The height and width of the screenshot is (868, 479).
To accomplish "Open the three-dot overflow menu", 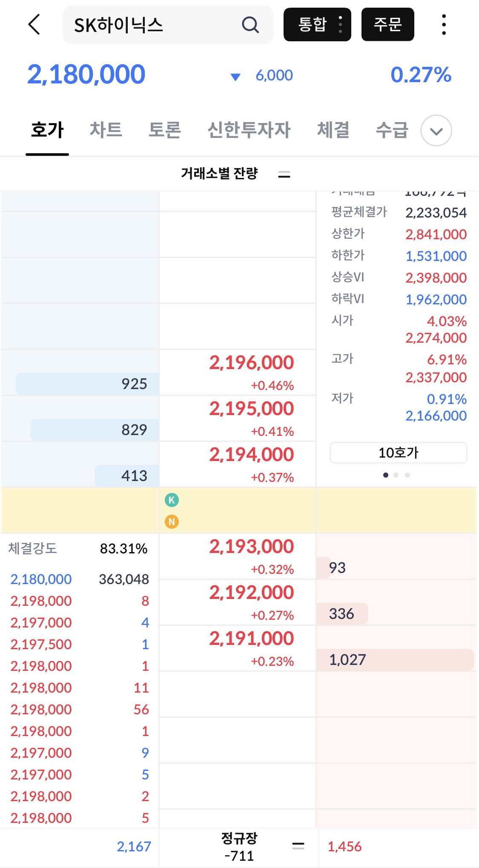I will [444, 25].
